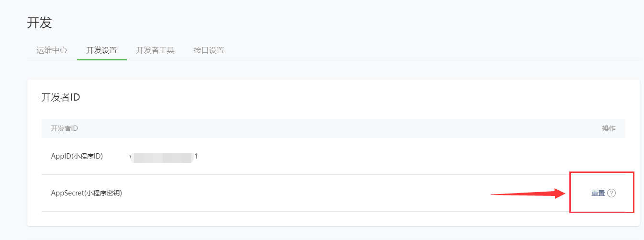The width and height of the screenshot is (644, 240).
Task: Go to the 接口设置 tab
Action: 209,50
